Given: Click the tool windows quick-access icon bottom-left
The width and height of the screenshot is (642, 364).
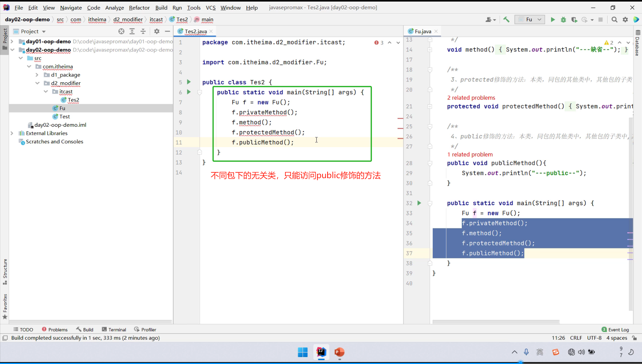Looking at the screenshot, I should pos(5,338).
